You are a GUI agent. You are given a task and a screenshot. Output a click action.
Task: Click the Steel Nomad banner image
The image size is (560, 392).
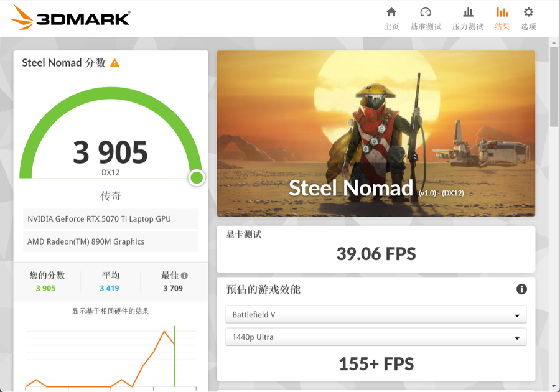(376, 134)
